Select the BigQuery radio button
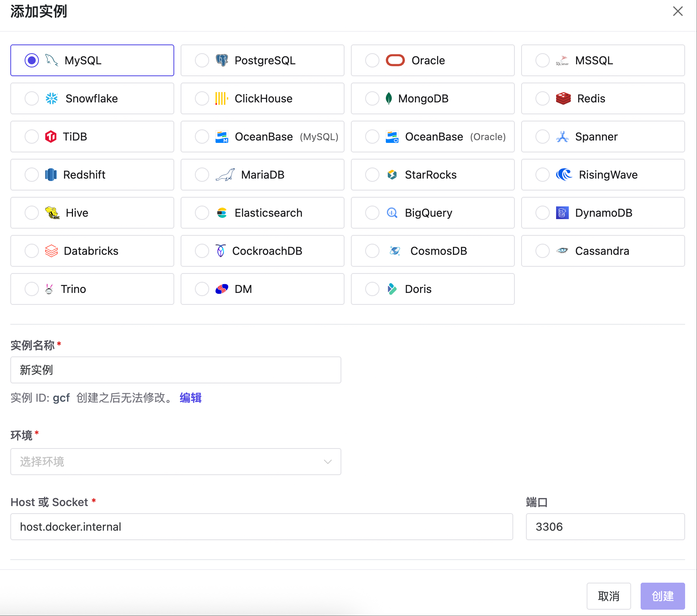 click(x=372, y=213)
